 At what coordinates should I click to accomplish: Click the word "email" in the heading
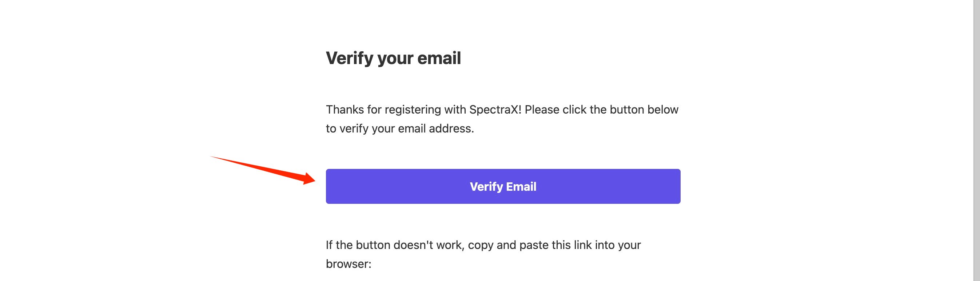pos(439,58)
